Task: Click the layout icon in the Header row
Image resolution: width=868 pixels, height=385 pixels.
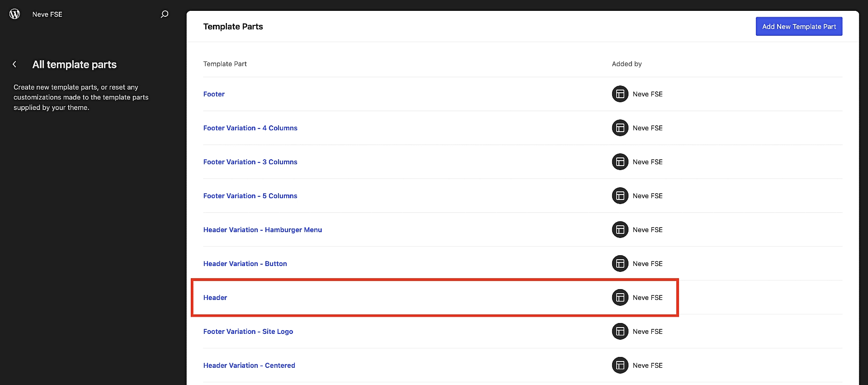Action: pos(620,298)
